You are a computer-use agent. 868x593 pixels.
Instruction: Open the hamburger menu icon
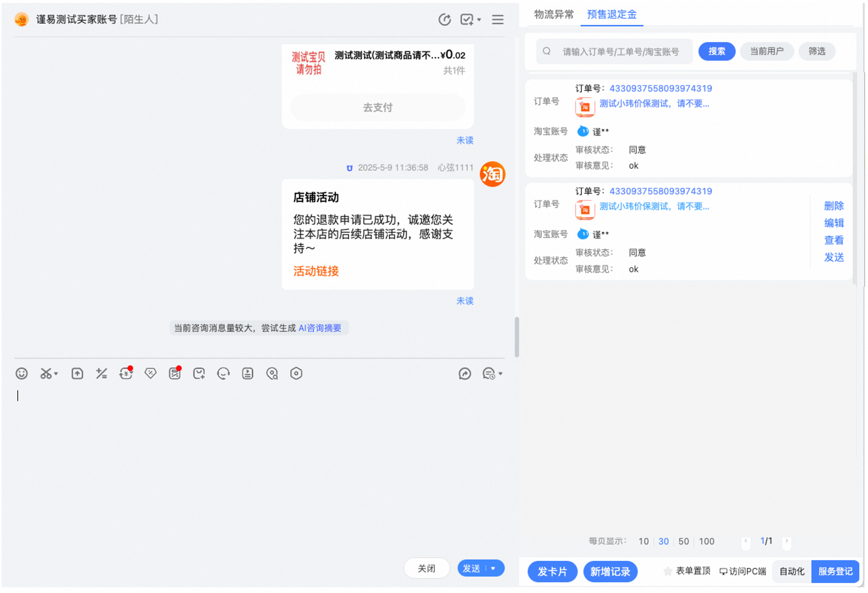pos(497,19)
